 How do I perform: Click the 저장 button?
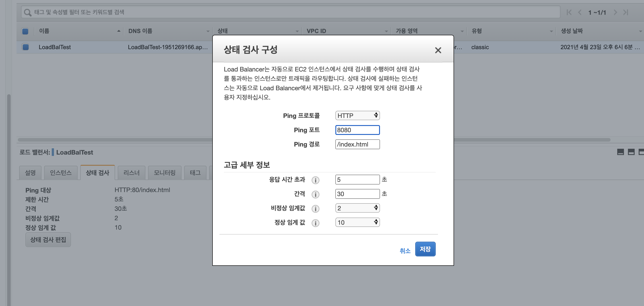[x=425, y=249]
